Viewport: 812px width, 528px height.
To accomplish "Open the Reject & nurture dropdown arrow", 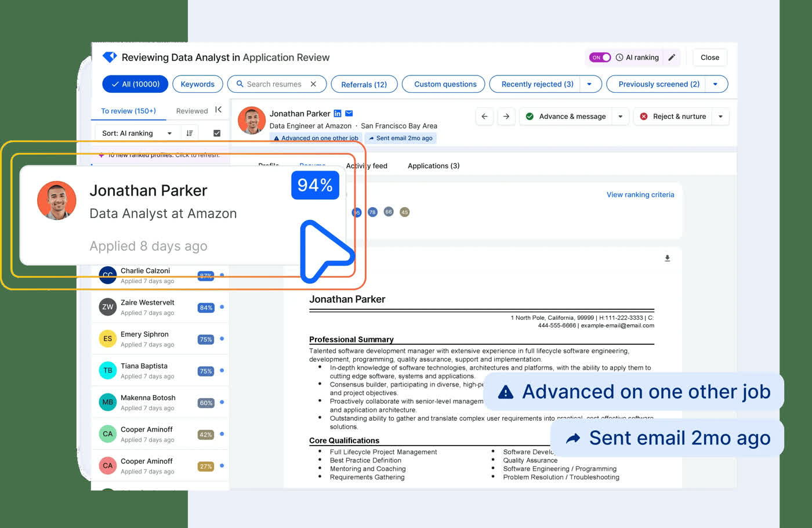I will (720, 117).
